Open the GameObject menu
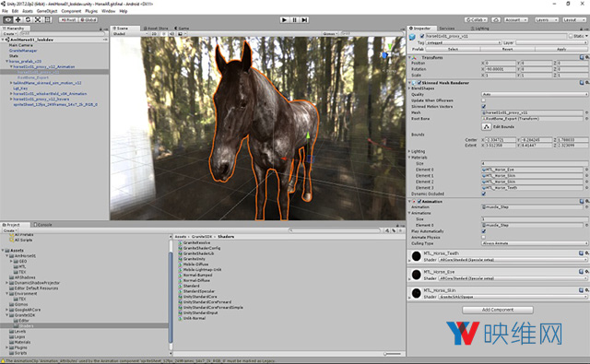This screenshot has height=364, width=590. click(x=47, y=11)
